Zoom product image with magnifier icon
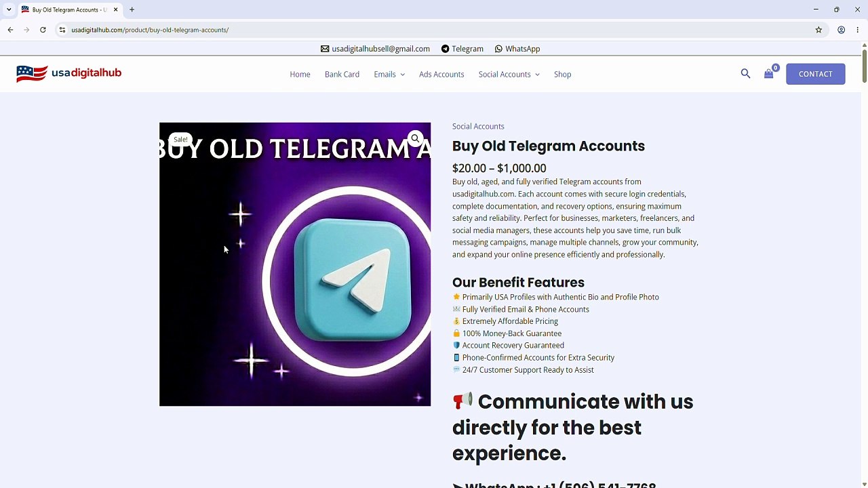 415,138
